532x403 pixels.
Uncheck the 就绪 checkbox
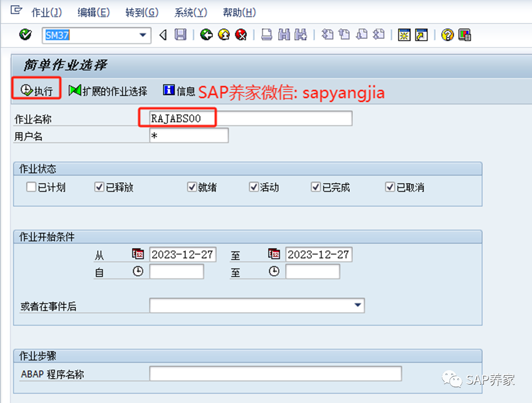pos(191,187)
